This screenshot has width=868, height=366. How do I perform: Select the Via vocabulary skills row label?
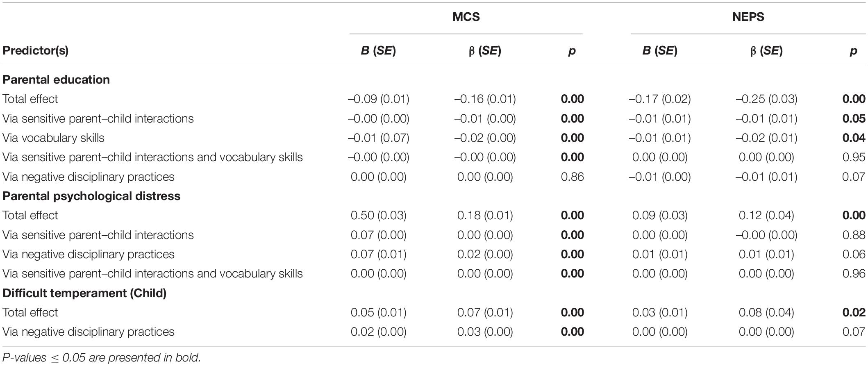(53, 138)
